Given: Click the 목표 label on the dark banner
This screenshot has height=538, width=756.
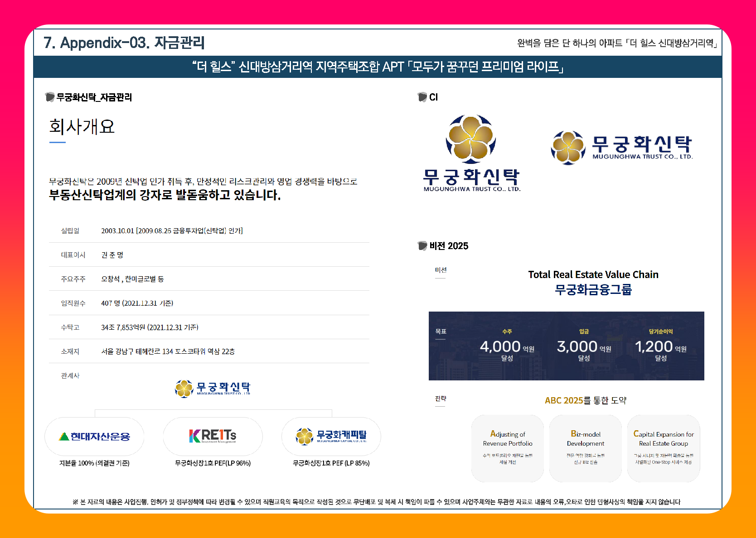Looking at the screenshot, I should coord(441,331).
